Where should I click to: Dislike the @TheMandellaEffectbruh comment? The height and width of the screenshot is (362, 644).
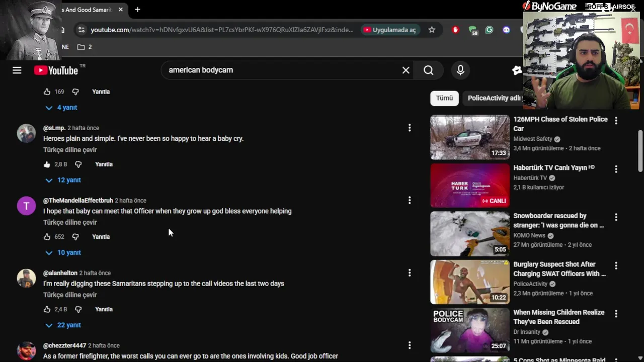pyautogui.click(x=75, y=237)
